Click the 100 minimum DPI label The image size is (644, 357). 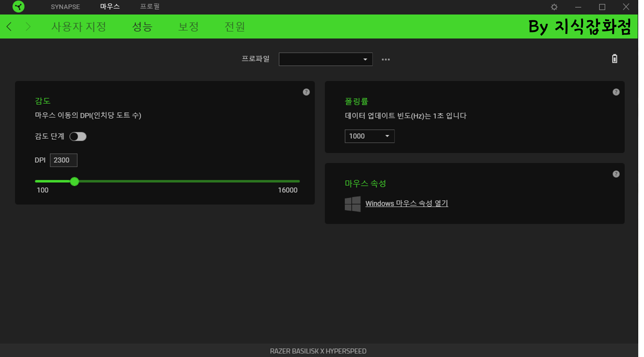(43, 190)
